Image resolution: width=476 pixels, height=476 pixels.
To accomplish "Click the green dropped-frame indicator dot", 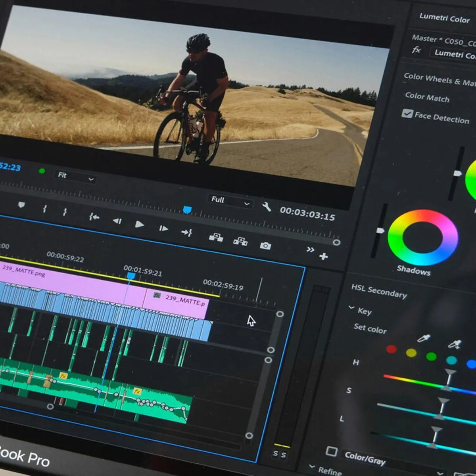I will tap(42, 171).
